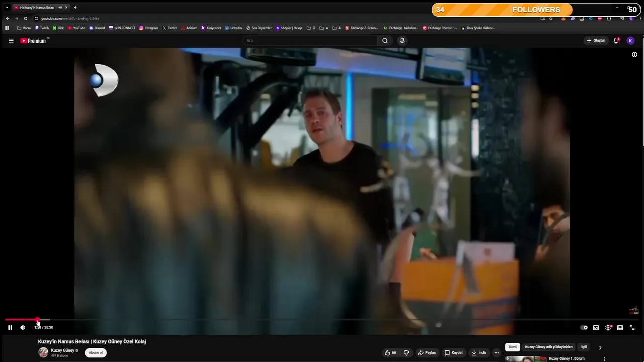This screenshot has width=644, height=362.
Task: Mute the video volume speaker icon
Action: (23, 327)
